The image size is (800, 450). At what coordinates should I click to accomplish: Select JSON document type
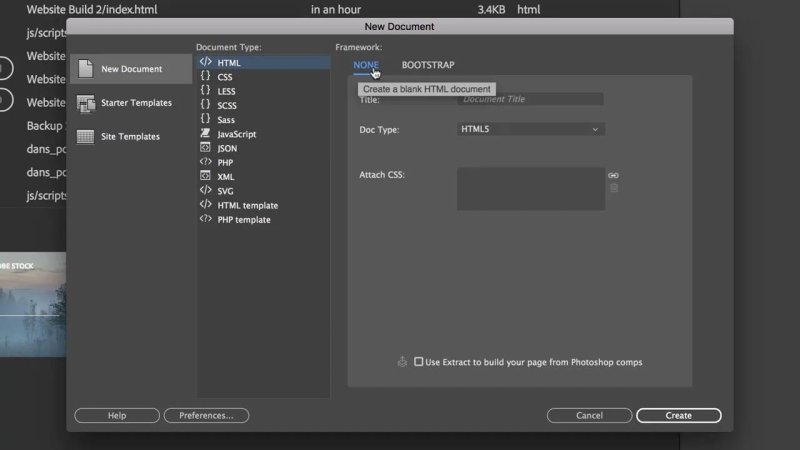pyautogui.click(x=264, y=148)
